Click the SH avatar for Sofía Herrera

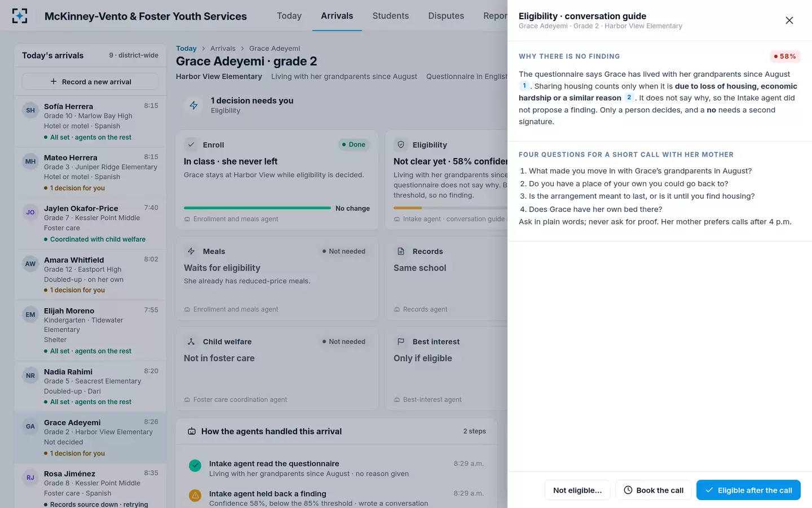click(30, 110)
